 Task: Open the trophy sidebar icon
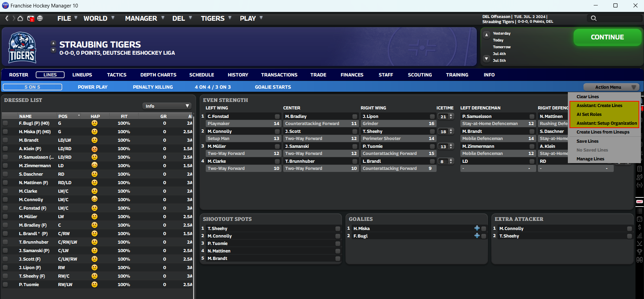click(x=640, y=252)
